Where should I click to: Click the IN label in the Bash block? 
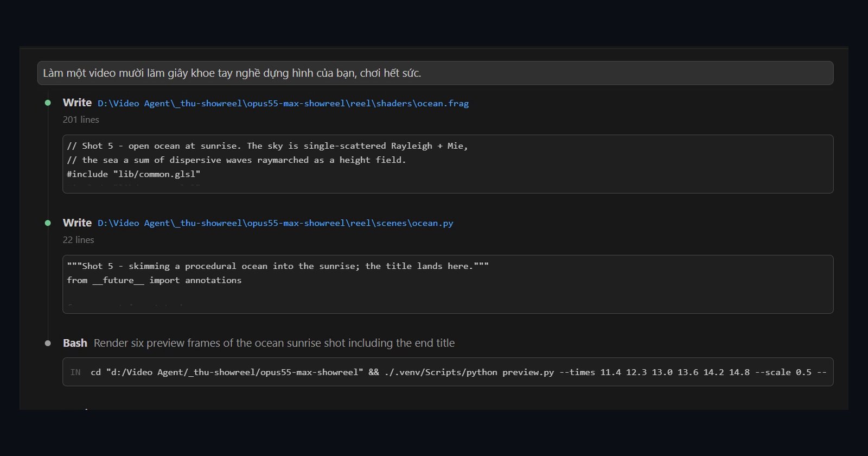pos(75,372)
